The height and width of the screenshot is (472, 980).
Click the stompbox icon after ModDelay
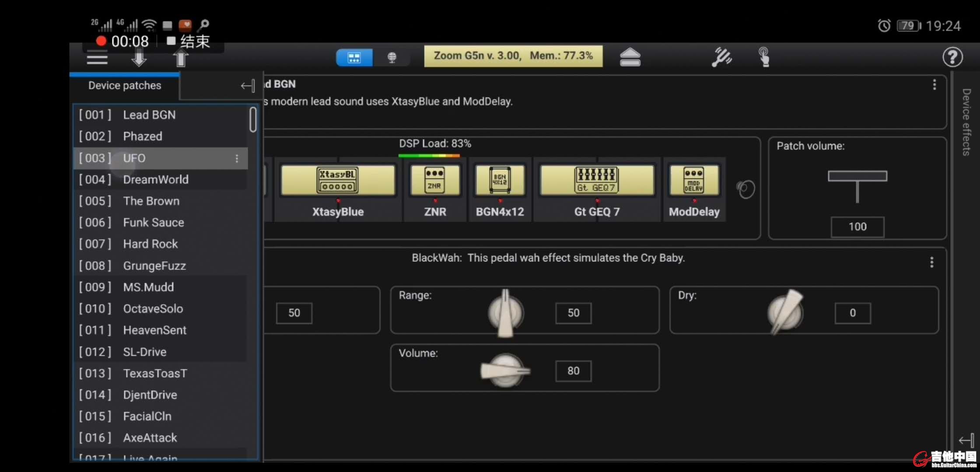pyautogui.click(x=745, y=189)
